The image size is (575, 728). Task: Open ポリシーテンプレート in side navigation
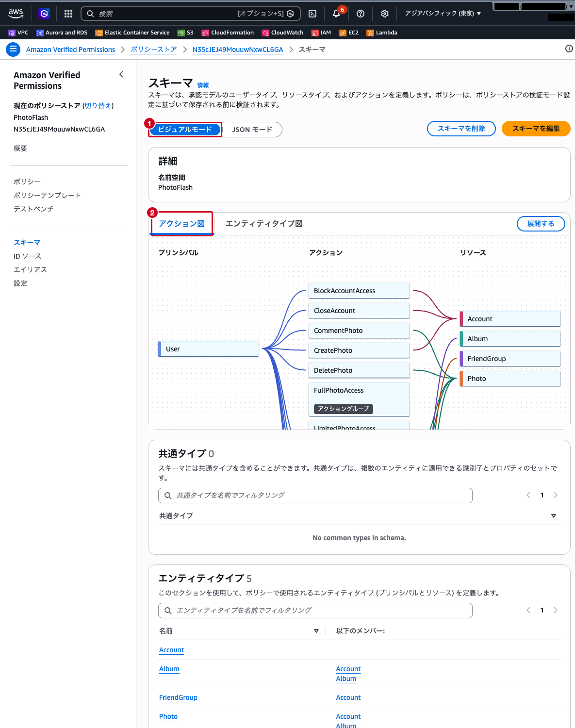click(x=48, y=195)
